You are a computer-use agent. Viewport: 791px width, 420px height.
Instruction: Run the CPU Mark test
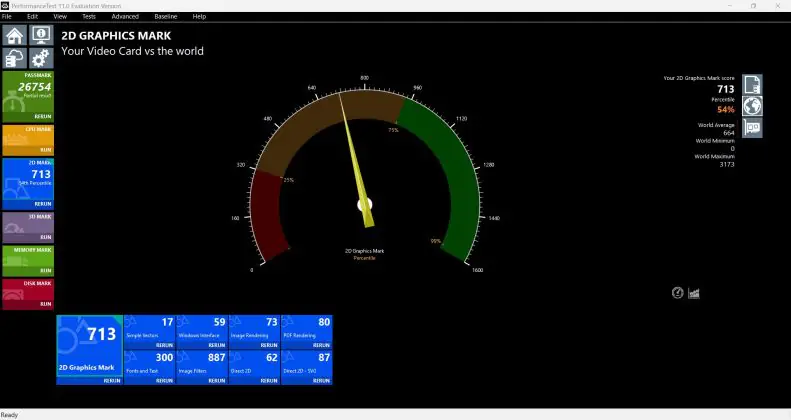[x=46, y=150]
